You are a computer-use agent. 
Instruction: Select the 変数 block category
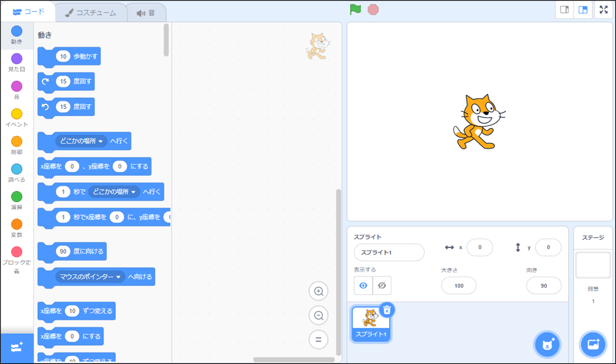coord(17,228)
